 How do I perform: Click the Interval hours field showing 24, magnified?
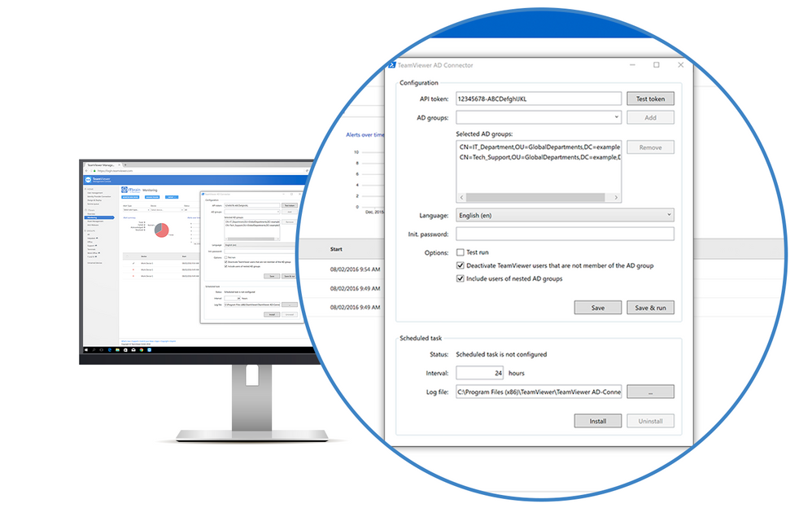(x=480, y=373)
